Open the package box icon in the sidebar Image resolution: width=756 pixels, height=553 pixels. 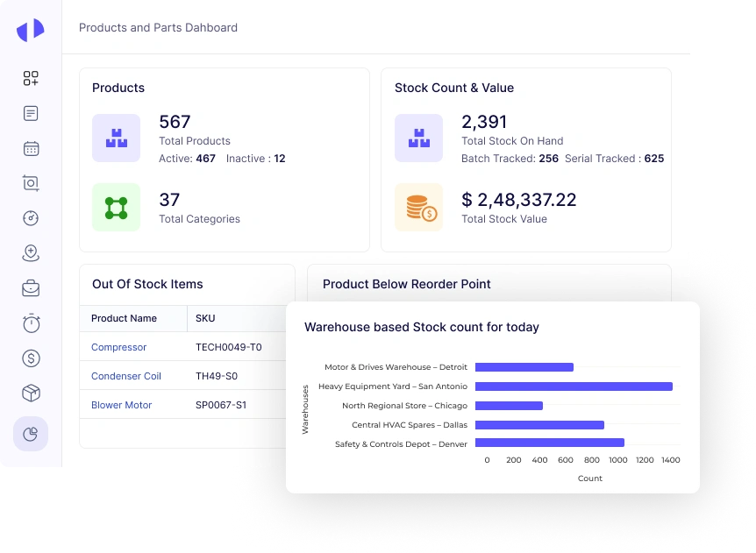(31, 393)
